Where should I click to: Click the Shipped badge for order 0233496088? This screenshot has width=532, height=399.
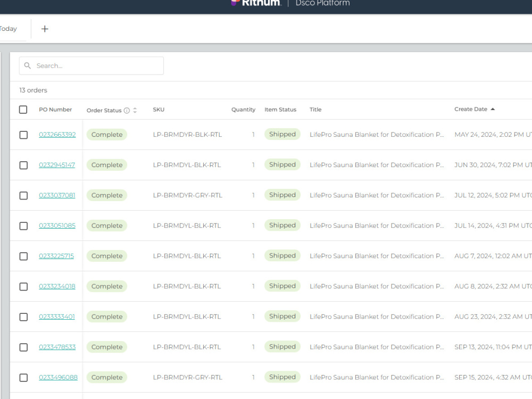[x=282, y=377]
